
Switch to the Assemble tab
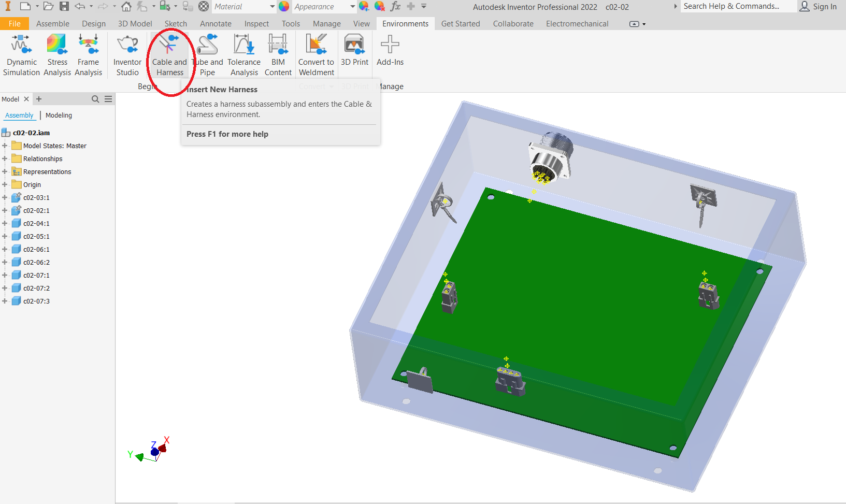tap(53, 24)
